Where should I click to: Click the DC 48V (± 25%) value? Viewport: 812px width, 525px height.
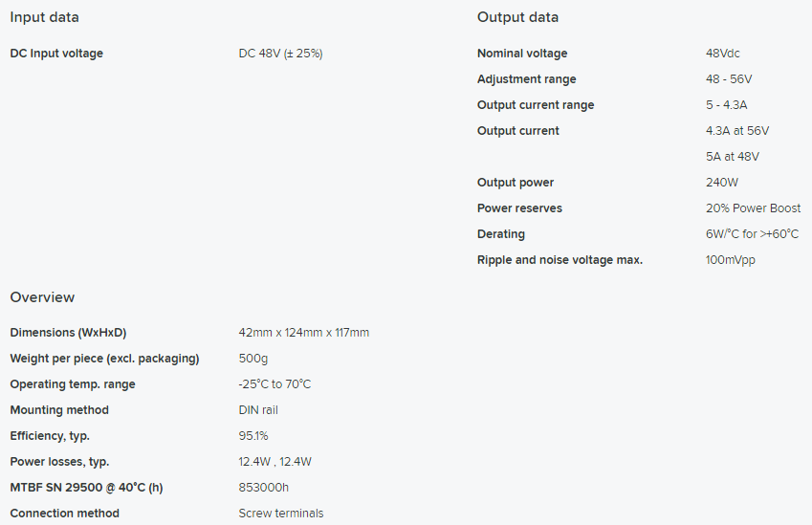click(280, 54)
